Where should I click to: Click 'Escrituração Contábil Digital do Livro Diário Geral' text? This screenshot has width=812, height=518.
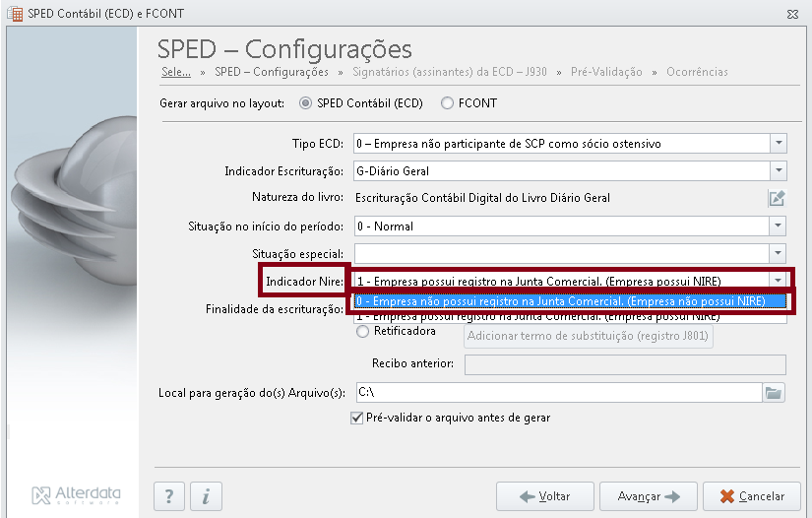(x=482, y=198)
